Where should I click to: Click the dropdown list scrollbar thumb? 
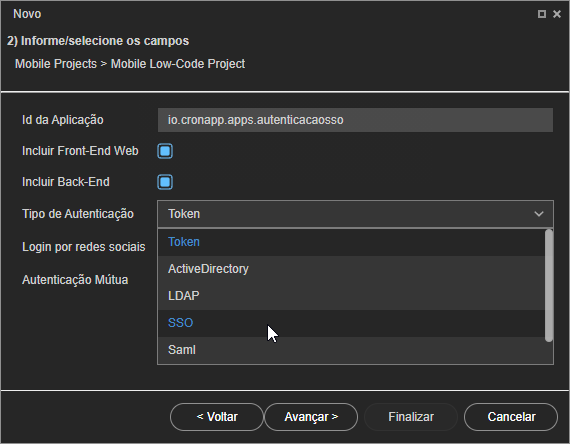(x=549, y=285)
